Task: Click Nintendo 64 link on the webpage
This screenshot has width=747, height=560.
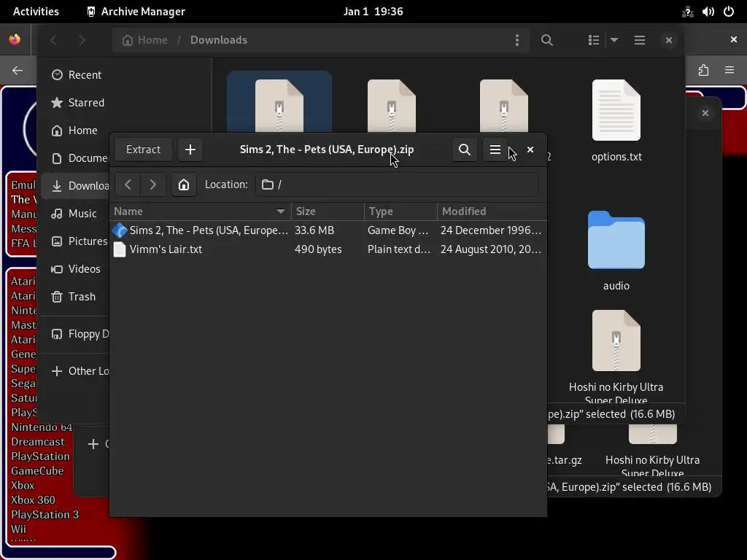Action: 42,427
